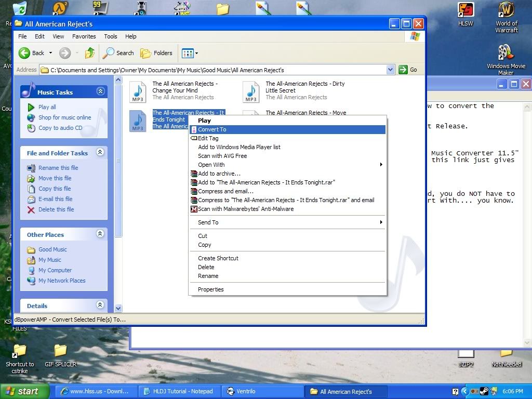
Task: Open the Views dropdown in toolbar
Action: click(x=190, y=53)
